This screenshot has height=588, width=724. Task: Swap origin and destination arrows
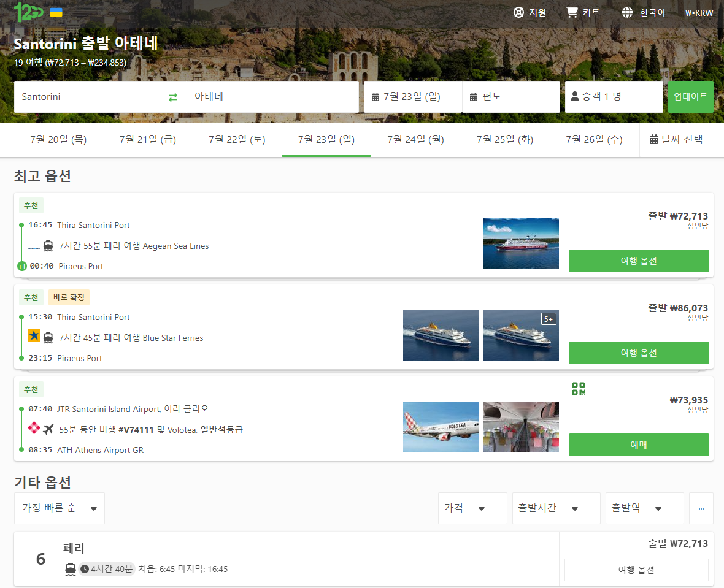(172, 97)
